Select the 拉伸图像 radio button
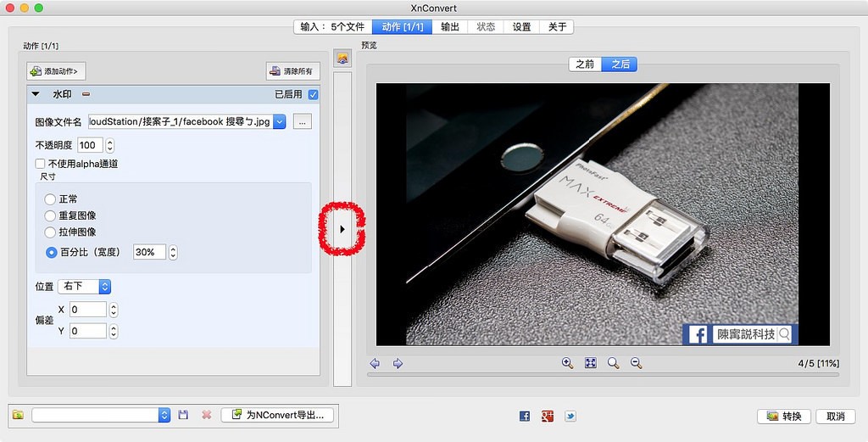 click(50, 232)
